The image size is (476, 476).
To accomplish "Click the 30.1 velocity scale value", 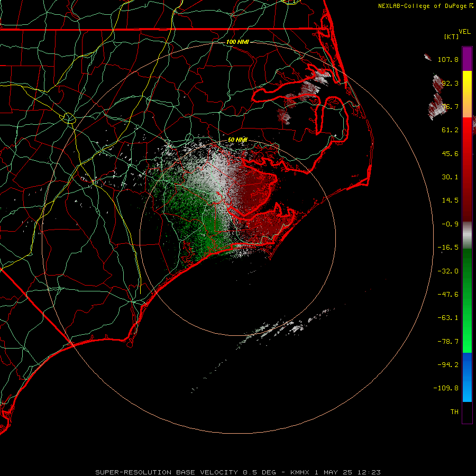I will 450,177.
